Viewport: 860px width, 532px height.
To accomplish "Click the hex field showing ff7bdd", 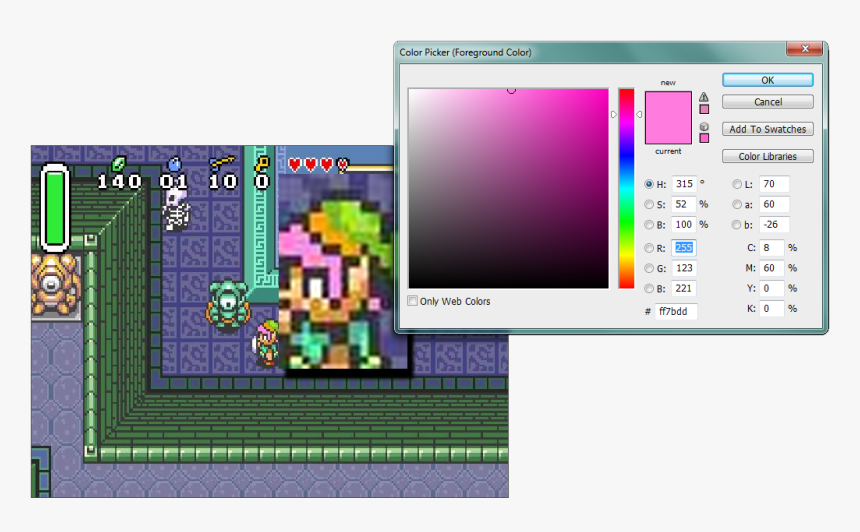I will [x=676, y=311].
